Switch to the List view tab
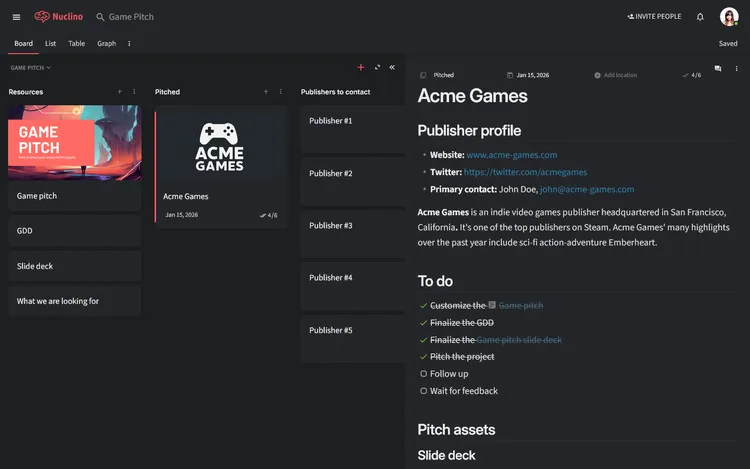The width and height of the screenshot is (750, 469). [x=50, y=44]
